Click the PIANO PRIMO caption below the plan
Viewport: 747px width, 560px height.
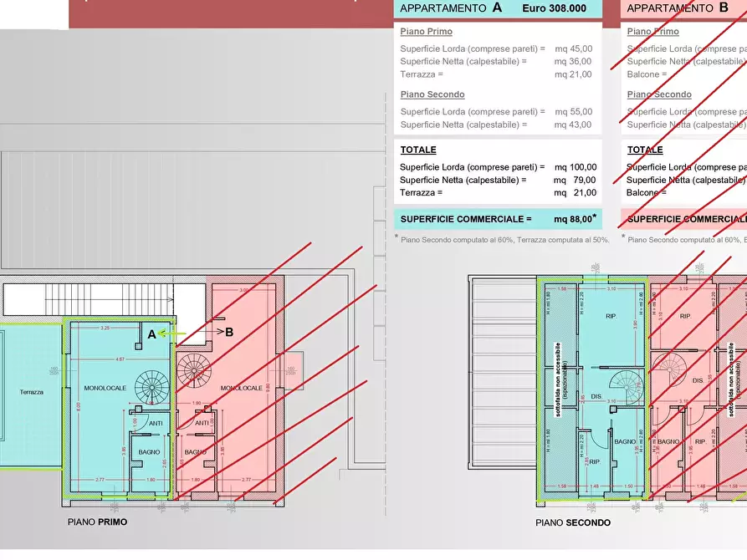(x=97, y=522)
